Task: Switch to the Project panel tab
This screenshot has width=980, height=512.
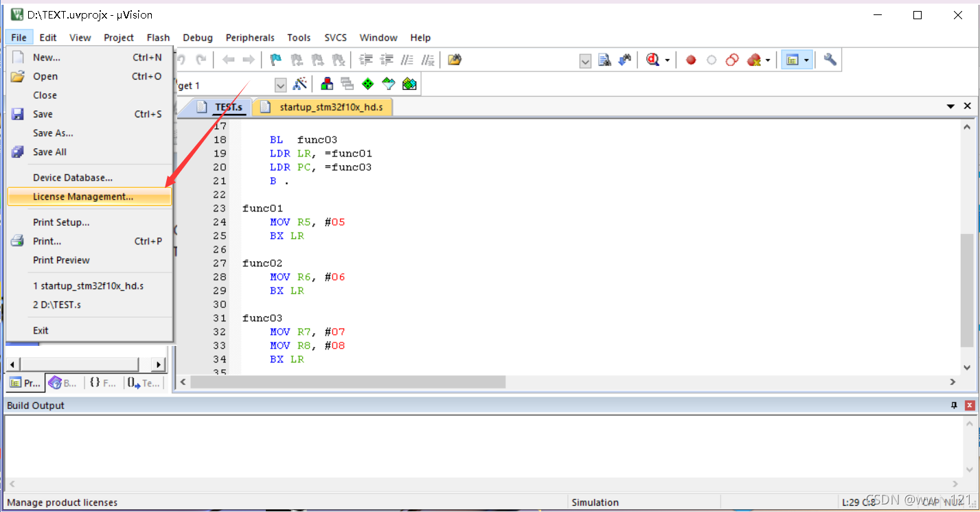Action: pos(25,383)
